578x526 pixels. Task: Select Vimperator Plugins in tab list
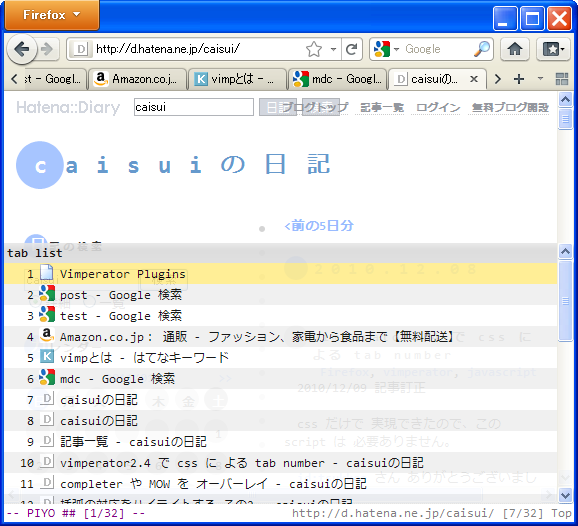click(281, 274)
